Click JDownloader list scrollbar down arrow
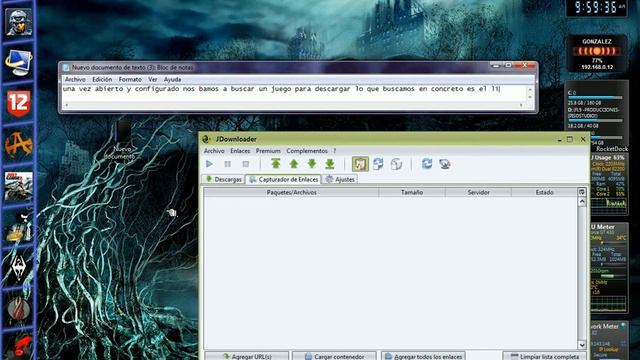 click(582, 345)
